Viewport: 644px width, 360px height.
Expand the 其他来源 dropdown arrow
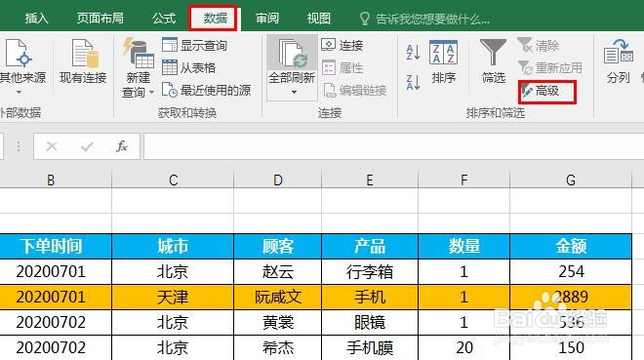click(19, 93)
